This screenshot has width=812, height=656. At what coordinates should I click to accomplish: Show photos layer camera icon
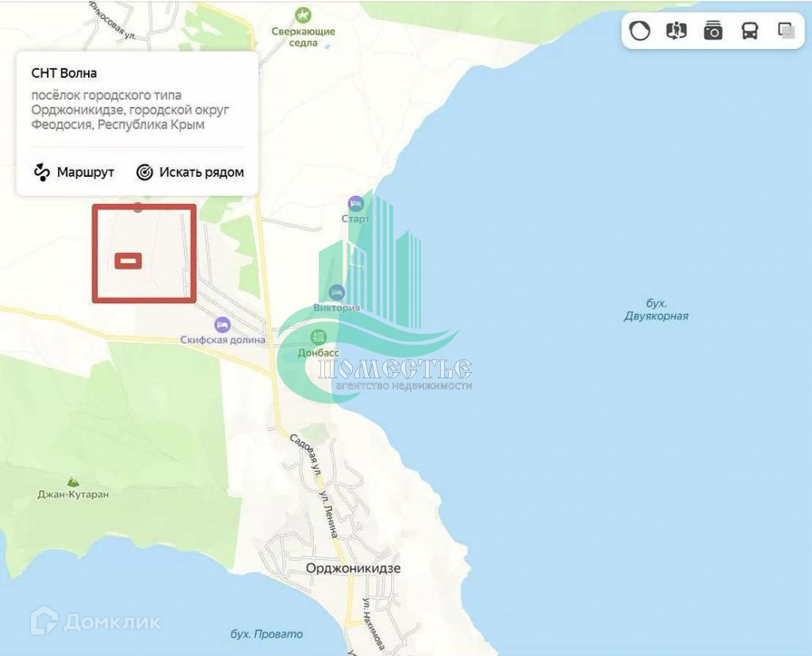pyautogui.click(x=713, y=31)
